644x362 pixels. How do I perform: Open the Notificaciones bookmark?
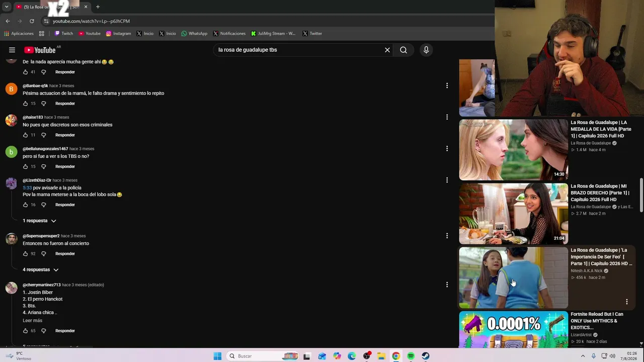[229, 34]
